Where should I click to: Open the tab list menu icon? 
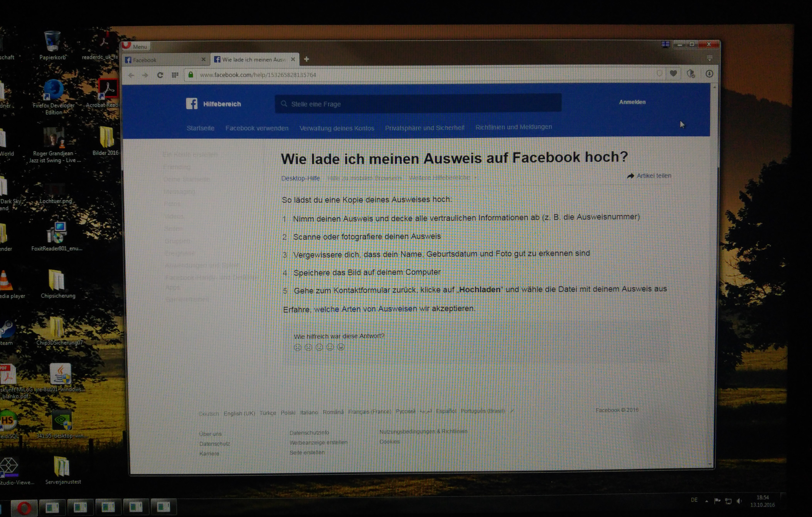709,58
